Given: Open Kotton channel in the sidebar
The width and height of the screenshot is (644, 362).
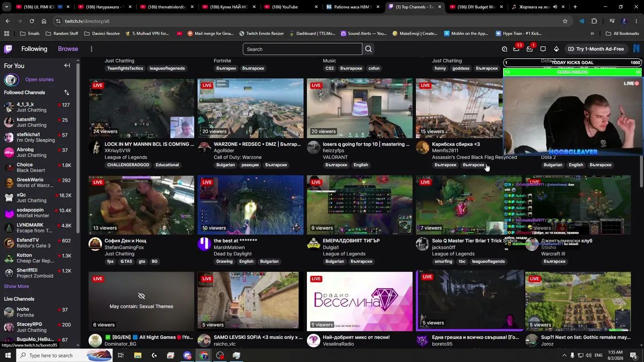Looking at the screenshot, I should pos(38,258).
